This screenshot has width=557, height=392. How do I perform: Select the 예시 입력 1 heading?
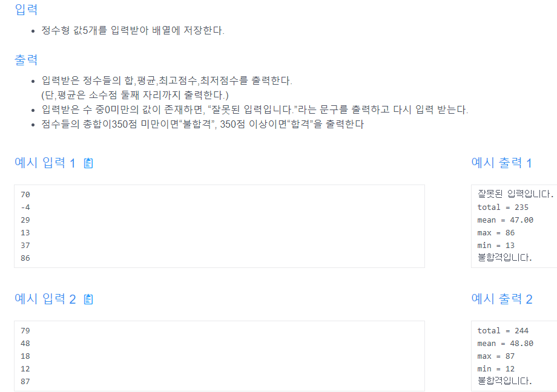click(45, 163)
